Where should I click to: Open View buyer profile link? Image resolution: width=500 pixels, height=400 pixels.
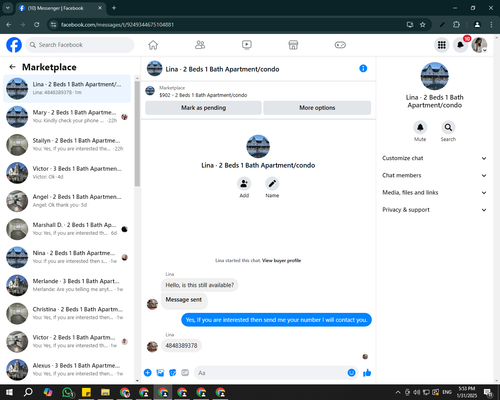pyautogui.click(x=281, y=261)
